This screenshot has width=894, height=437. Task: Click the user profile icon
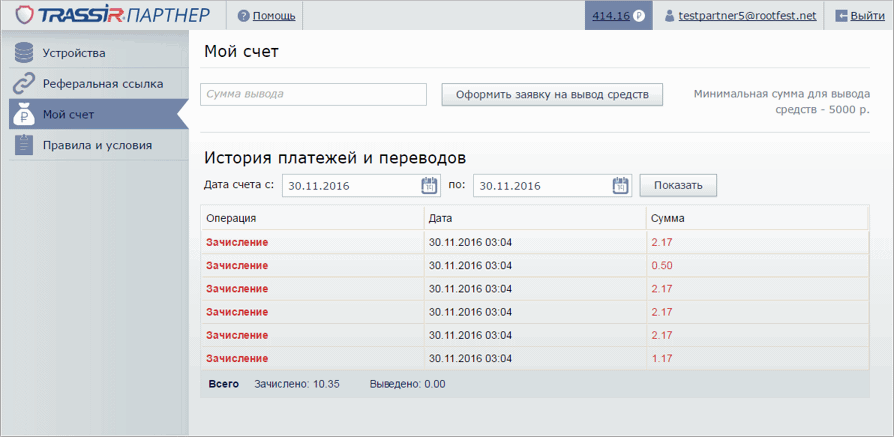pyautogui.click(x=670, y=16)
